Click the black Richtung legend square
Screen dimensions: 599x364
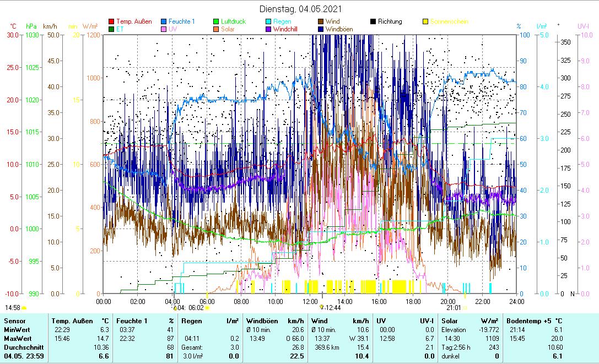(374, 22)
